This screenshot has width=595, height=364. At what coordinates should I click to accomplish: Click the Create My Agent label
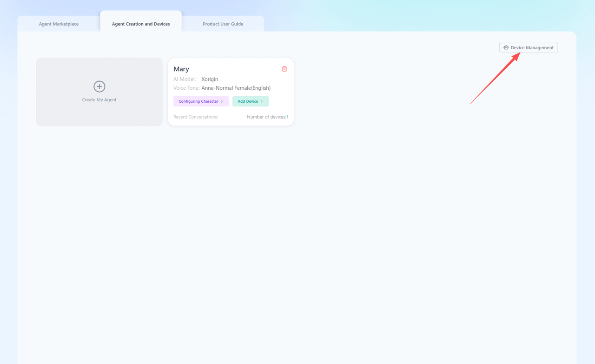click(99, 100)
